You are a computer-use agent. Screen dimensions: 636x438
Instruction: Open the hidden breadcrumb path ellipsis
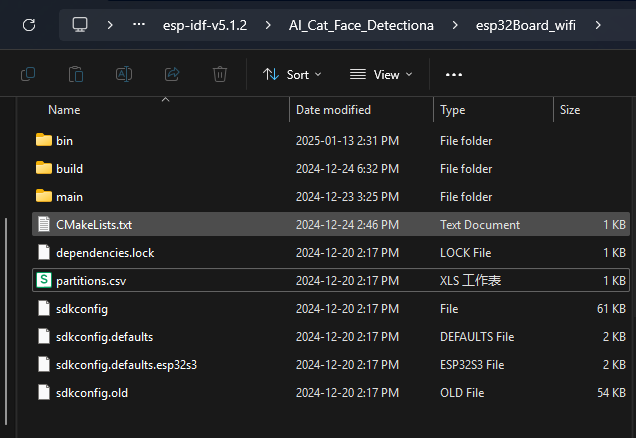(x=139, y=25)
